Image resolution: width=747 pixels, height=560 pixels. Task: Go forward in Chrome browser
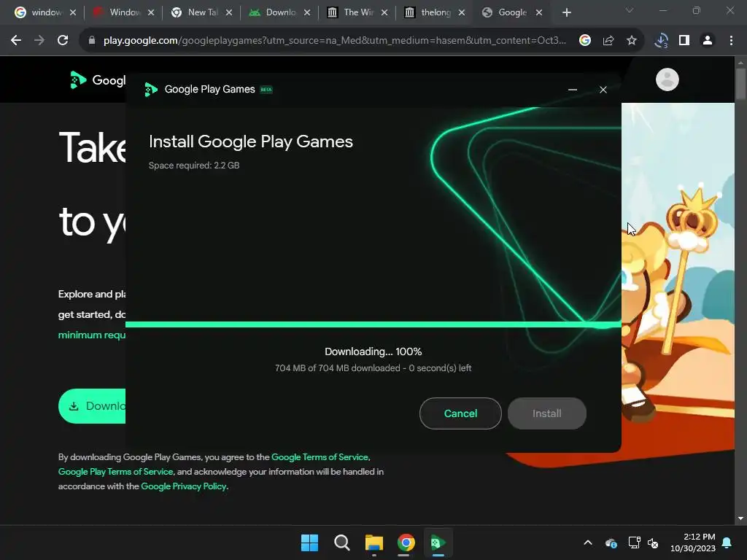(x=39, y=41)
